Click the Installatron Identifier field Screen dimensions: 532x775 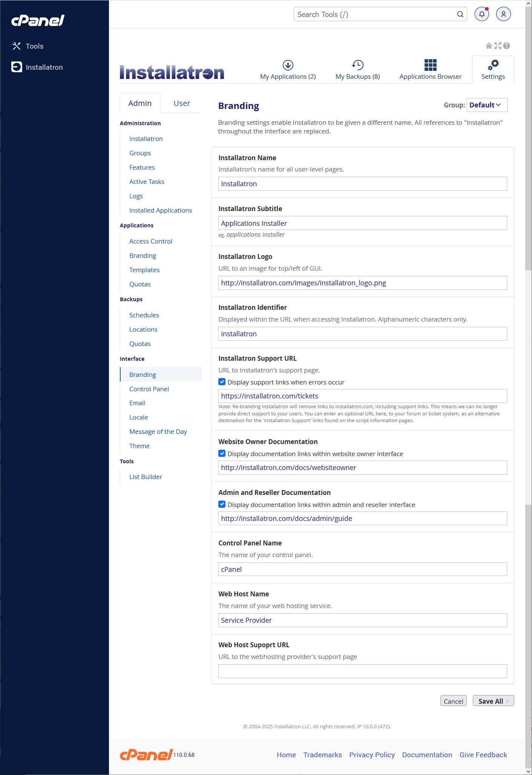coord(363,334)
